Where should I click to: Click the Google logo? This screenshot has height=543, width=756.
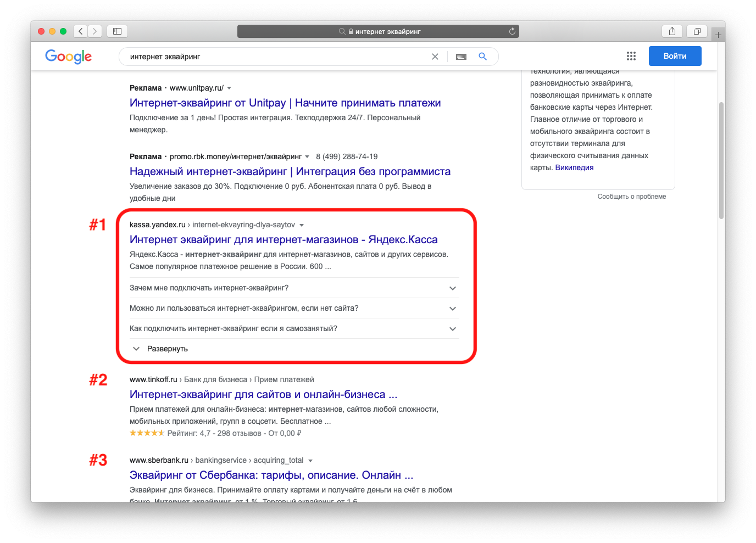69,56
